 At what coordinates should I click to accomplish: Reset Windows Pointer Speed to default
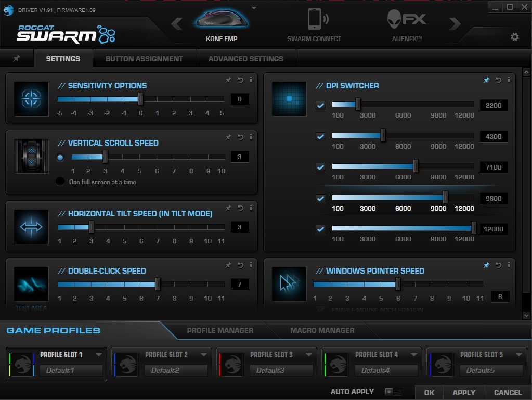498,265
